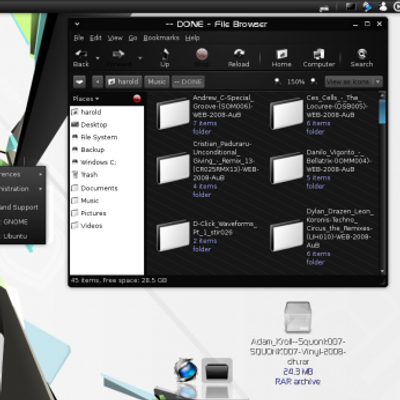Toggle the text-based location bar button
Viewport: 400px width, 400px height.
click(x=79, y=82)
